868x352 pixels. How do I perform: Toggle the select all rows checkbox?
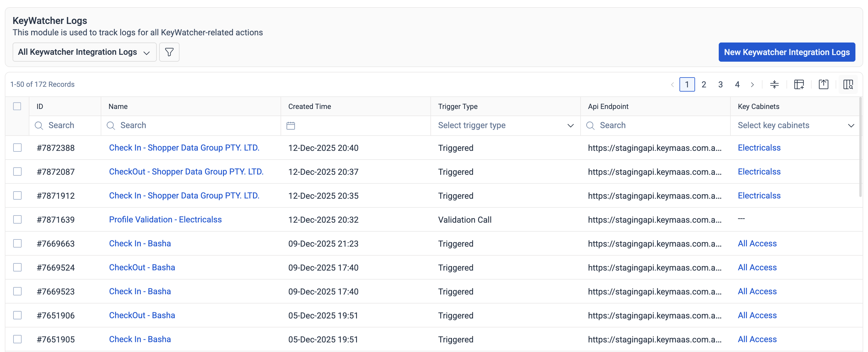[x=17, y=106]
